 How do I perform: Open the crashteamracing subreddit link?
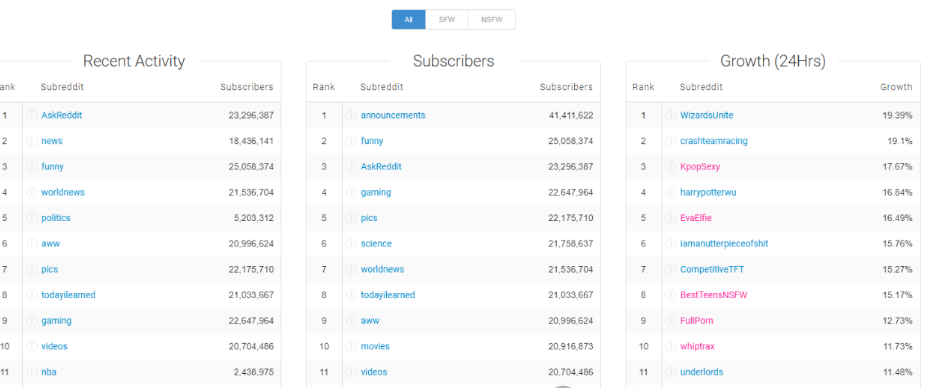714,141
